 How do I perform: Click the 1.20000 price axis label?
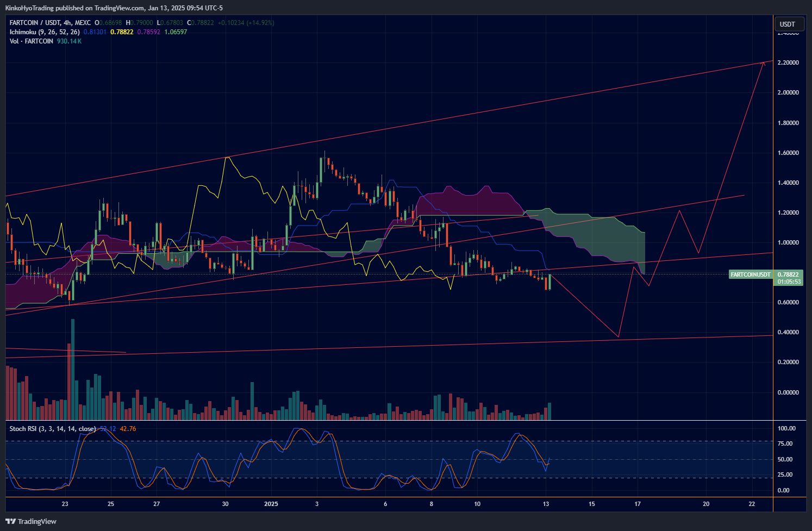(788, 213)
